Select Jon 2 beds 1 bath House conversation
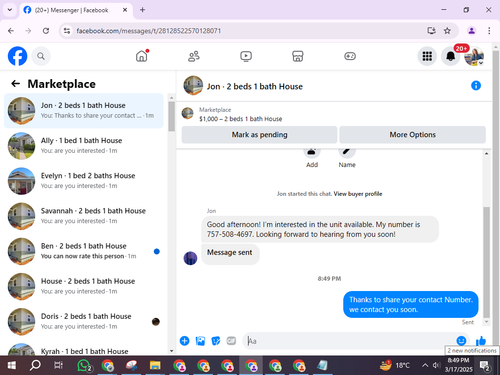This screenshot has width=500, height=375. coord(84,111)
